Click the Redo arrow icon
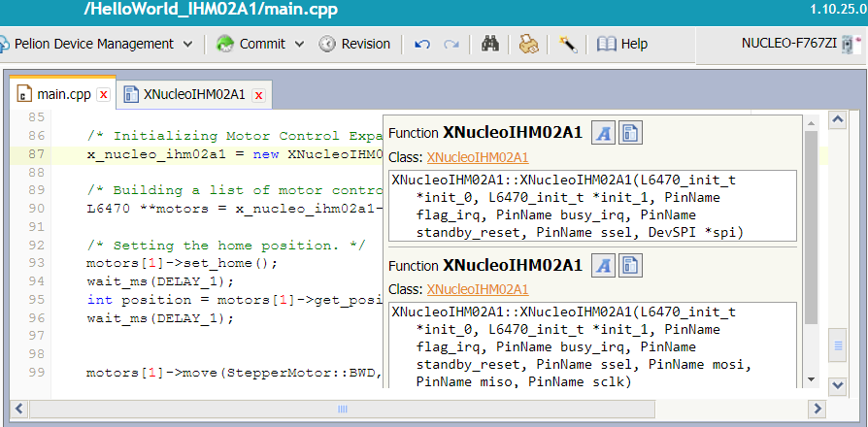The height and width of the screenshot is (427, 868). coord(451,45)
